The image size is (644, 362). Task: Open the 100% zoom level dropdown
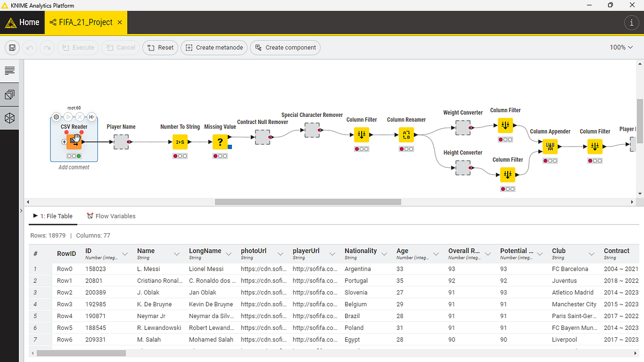pos(620,47)
